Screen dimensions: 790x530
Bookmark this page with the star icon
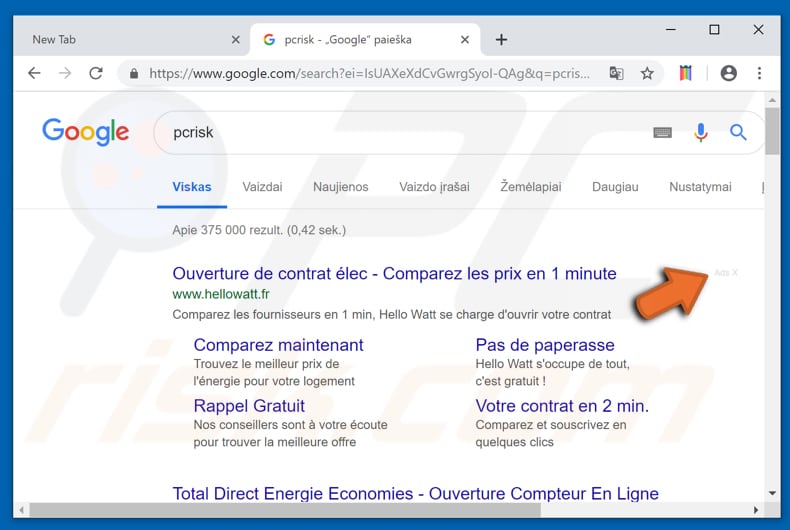coord(647,74)
